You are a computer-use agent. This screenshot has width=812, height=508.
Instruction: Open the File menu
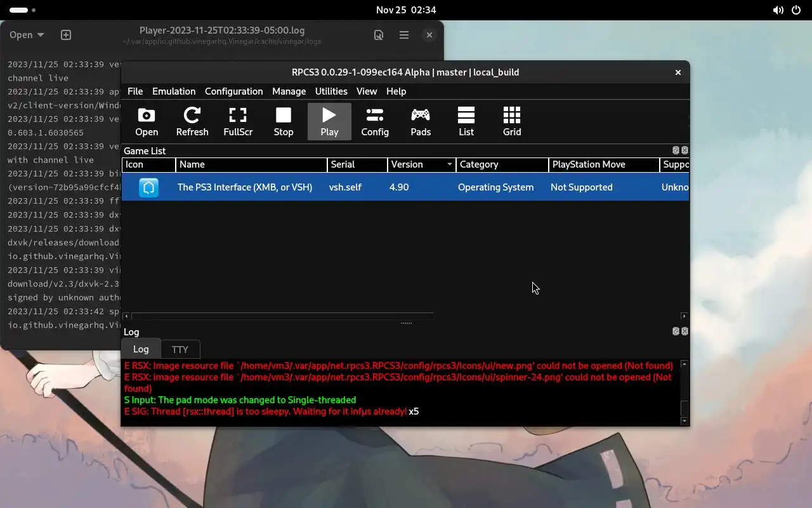click(135, 91)
